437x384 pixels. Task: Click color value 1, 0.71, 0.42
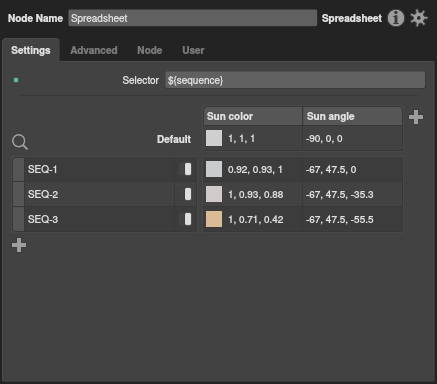click(256, 220)
